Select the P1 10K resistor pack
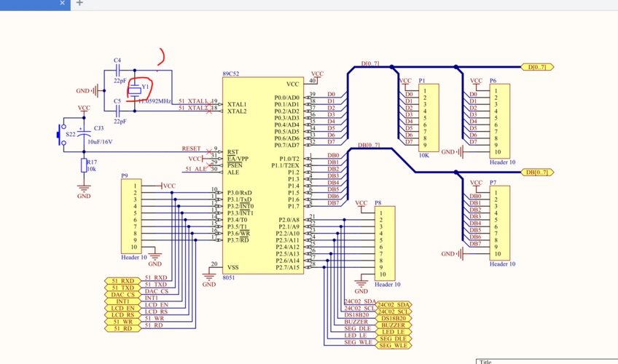The image size is (618, 364). tap(429, 116)
